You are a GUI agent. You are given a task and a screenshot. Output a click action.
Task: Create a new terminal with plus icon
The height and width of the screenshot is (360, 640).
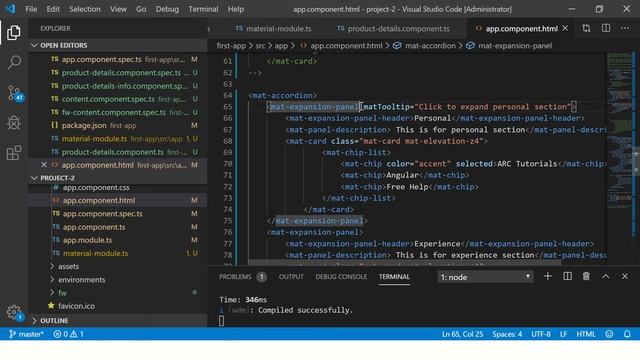point(548,276)
